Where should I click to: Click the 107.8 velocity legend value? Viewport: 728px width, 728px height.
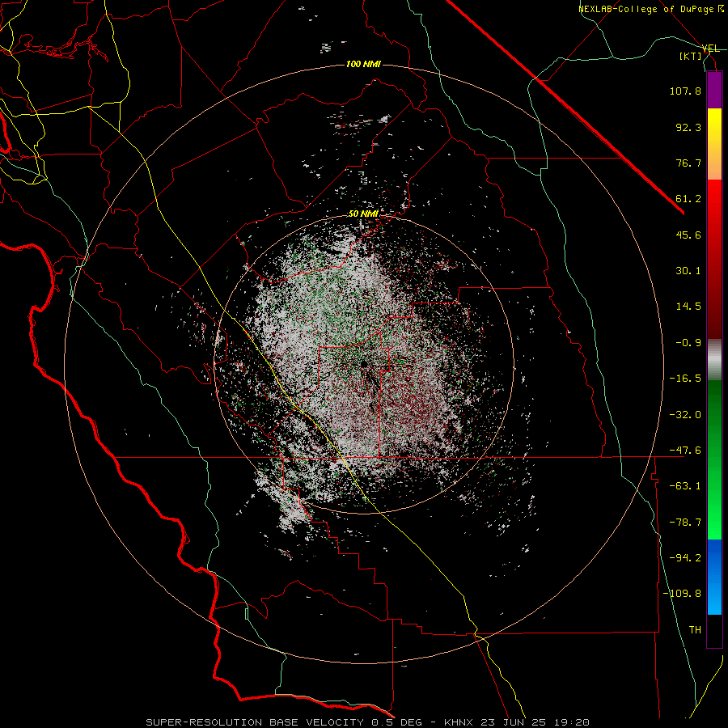click(x=685, y=91)
